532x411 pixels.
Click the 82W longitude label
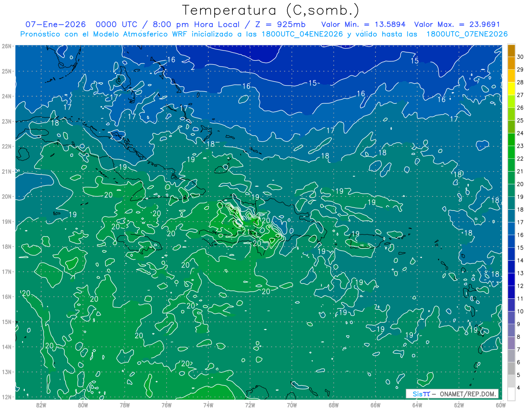pyautogui.click(x=41, y=404)
